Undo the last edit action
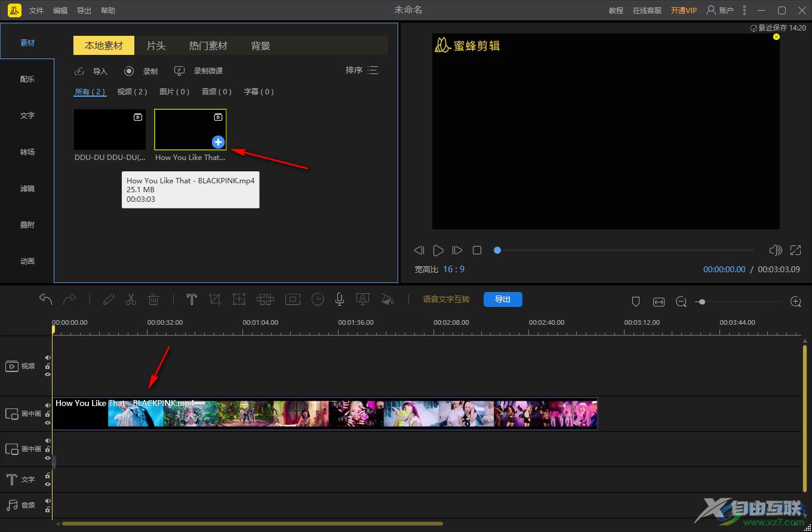Image resolution: width=812 pixels, height=532 pixels. tap(46, 299)
